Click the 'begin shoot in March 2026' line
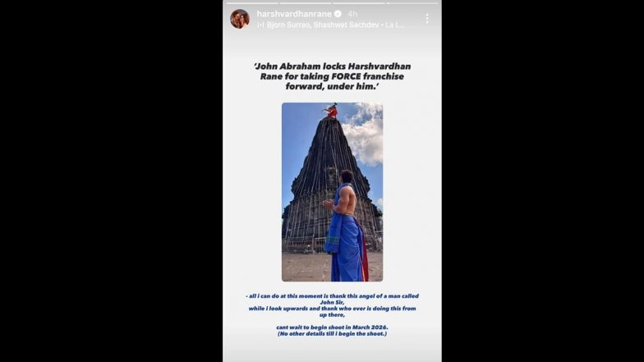644x362 pixels. [x=332, y=327]
